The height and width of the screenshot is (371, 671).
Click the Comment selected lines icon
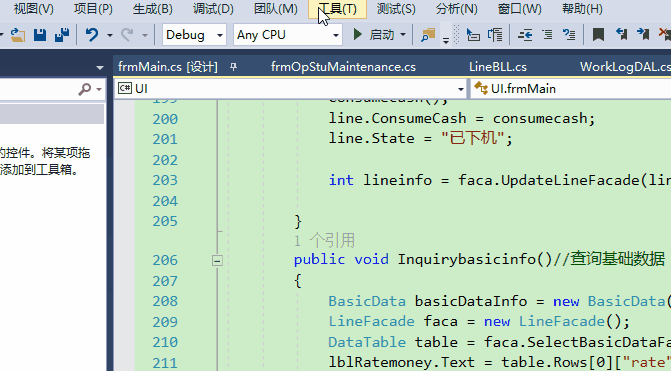click(569, 35)
